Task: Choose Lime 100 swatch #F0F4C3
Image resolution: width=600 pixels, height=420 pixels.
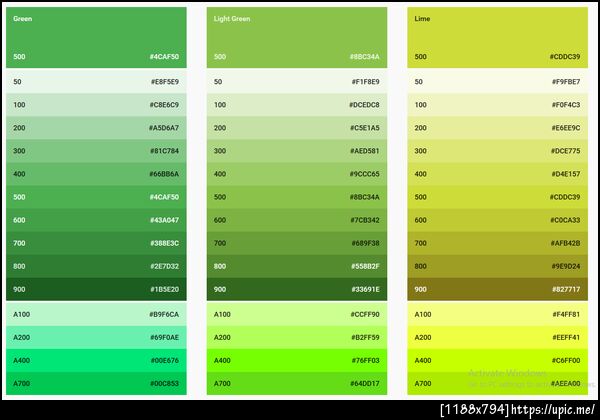Action: coord(497,105)
